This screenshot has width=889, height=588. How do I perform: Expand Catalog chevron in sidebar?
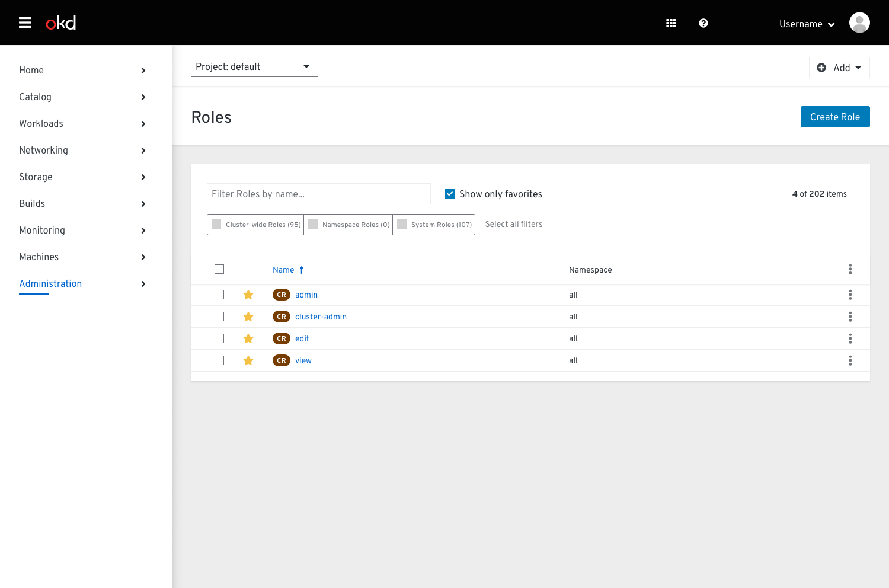coord(143,97)
